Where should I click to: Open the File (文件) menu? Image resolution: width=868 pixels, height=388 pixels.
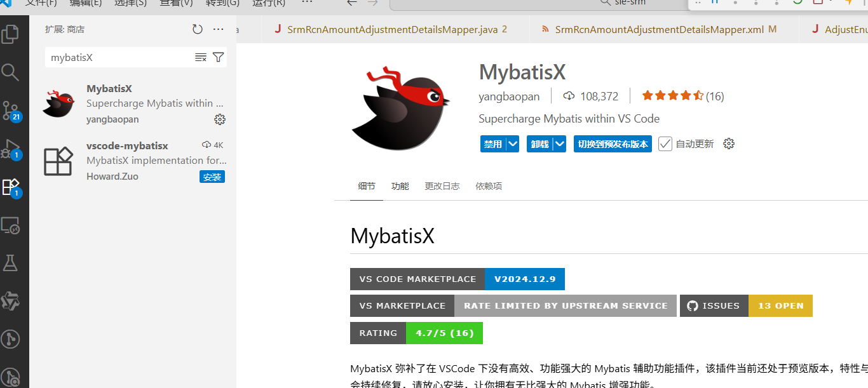tap(41, 2)
